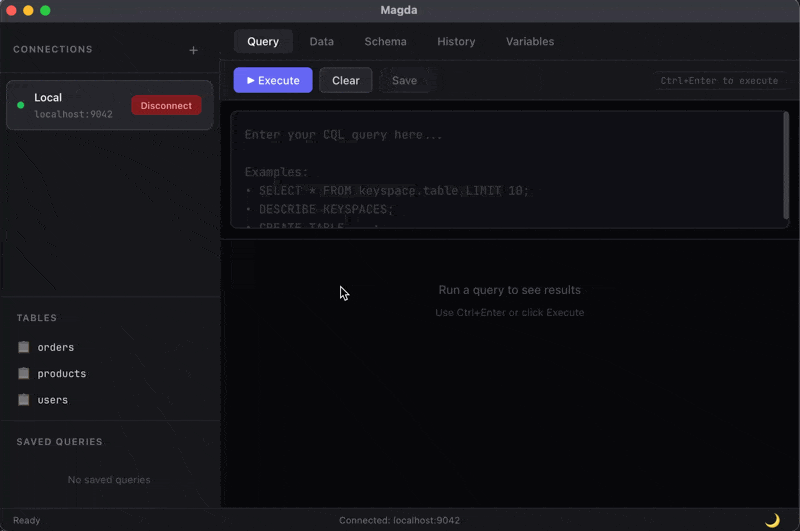Save the current query
The image size is (800, 531).
tap(404, 80)
